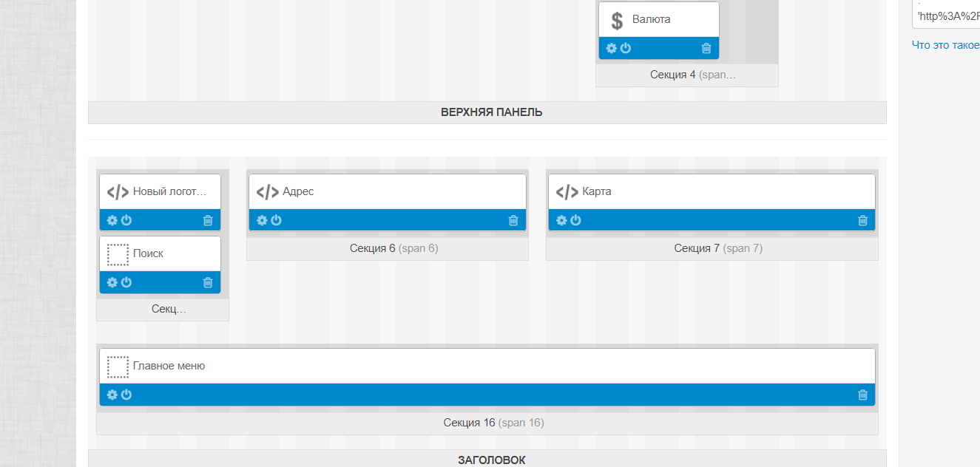This screenshot has height=467, width=980.
Task: Disable the Карта module
Action: point(575,219)
